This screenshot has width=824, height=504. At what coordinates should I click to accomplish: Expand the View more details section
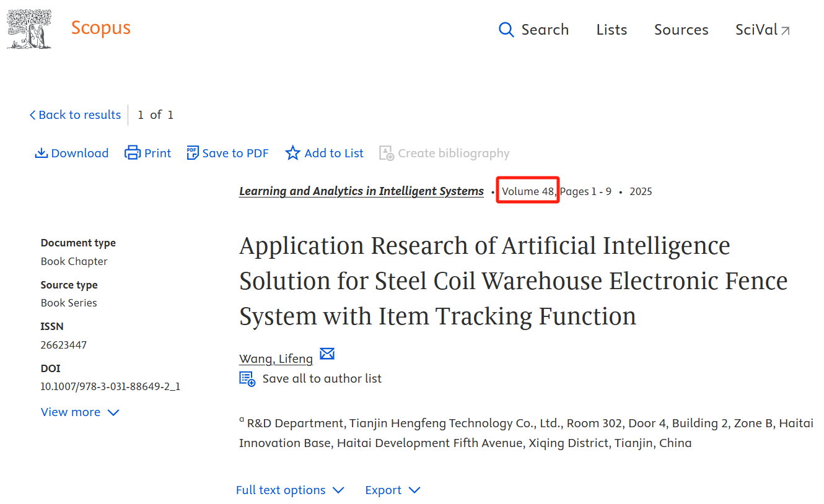[80, 412]
